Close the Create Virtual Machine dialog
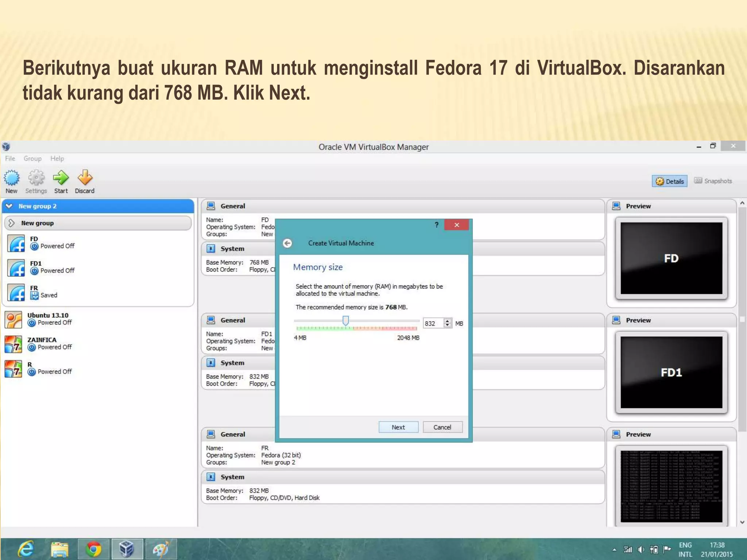This screenshot has width=747, height=560. [x=457, y=225]
